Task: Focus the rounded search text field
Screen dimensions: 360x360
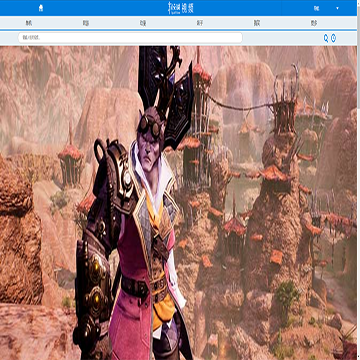Action: pyautogui.click(x=130, y=38)
